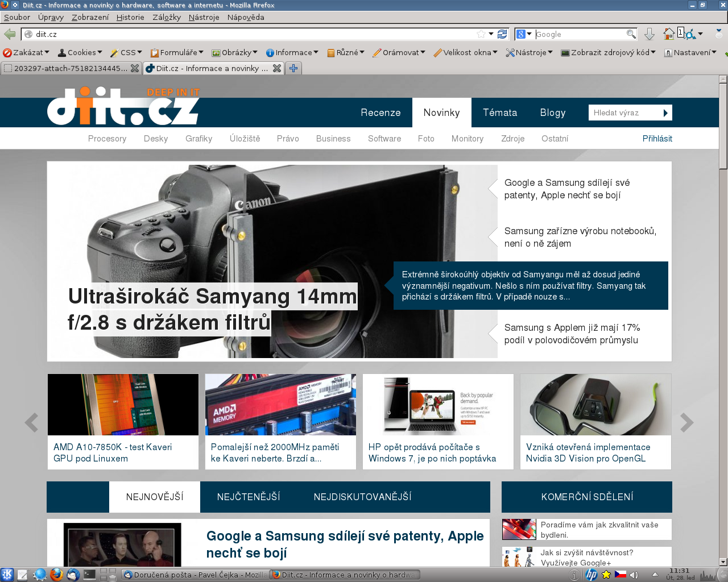Click the globe icon on the taskbar
Screen dimensions: 728x582
pyautogui.click(x=40, y=575)
